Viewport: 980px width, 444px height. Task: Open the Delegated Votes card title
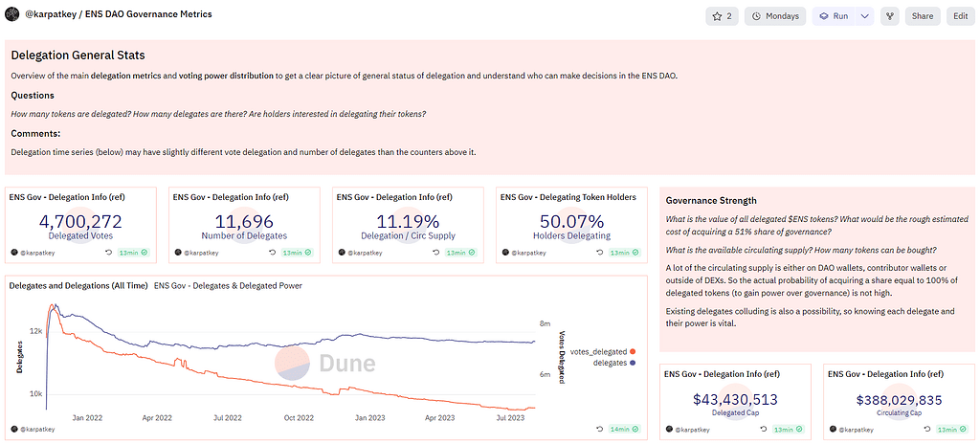click(x=67, y=197)
